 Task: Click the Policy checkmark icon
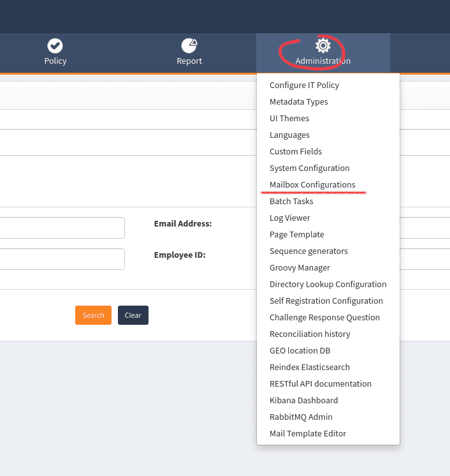pyautogui.click(x=55, y=45)
